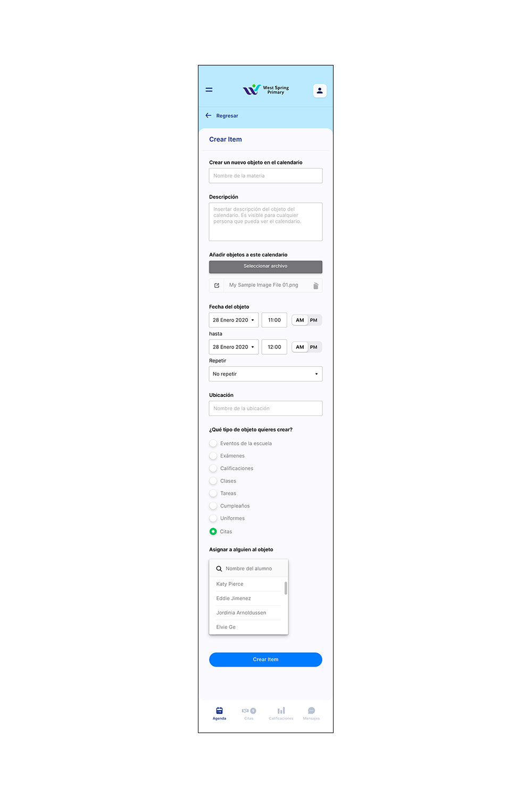Screen dimensions: 532x798
Task: Click the search icon in student list
Action: pyautogui.click(x=219, y=569)
